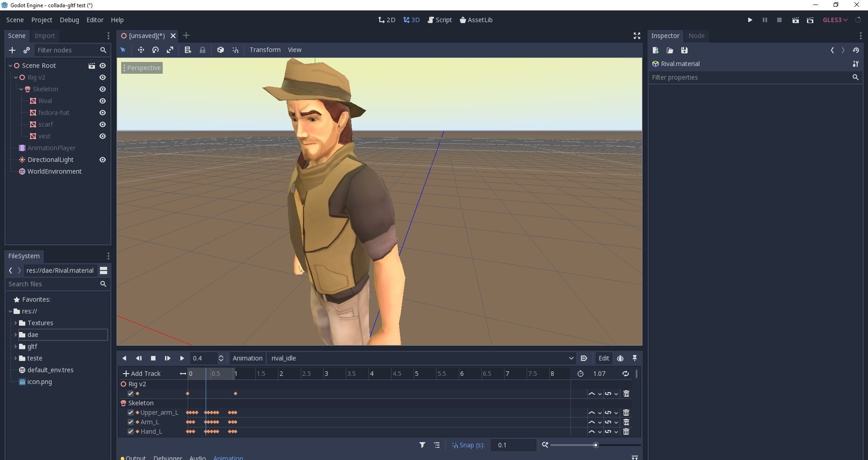Collapse the Skeleton node
This screenshot has height=460, width=868.
pyautogui.click(x=21, y=89)
